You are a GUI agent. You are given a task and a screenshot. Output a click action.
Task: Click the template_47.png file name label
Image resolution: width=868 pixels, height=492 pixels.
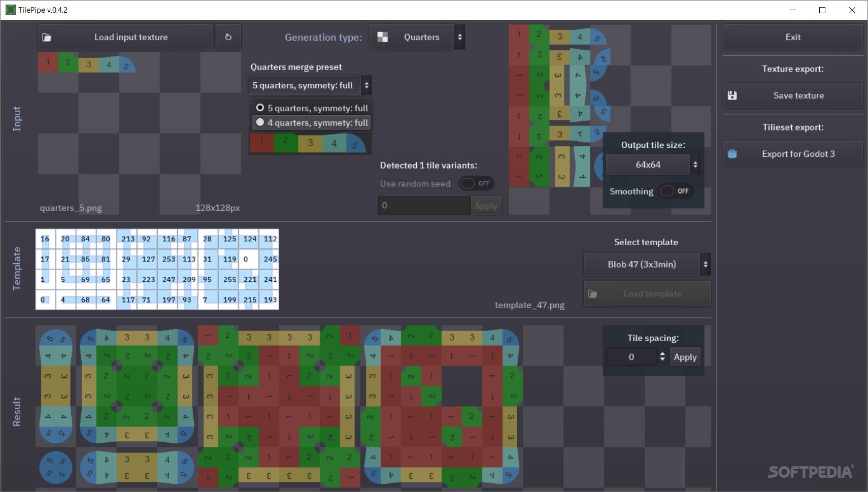529,305
